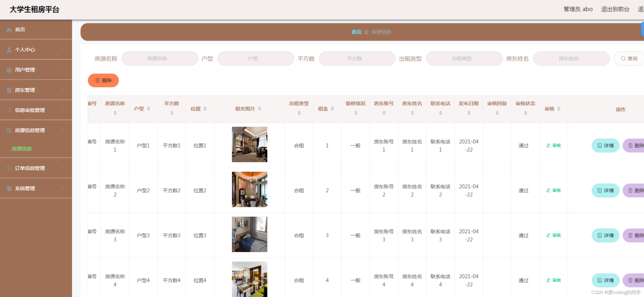Click 首页 in the breadcrumb bar
The height and width of the screenshot is (297, 644).
coord(356,32)
